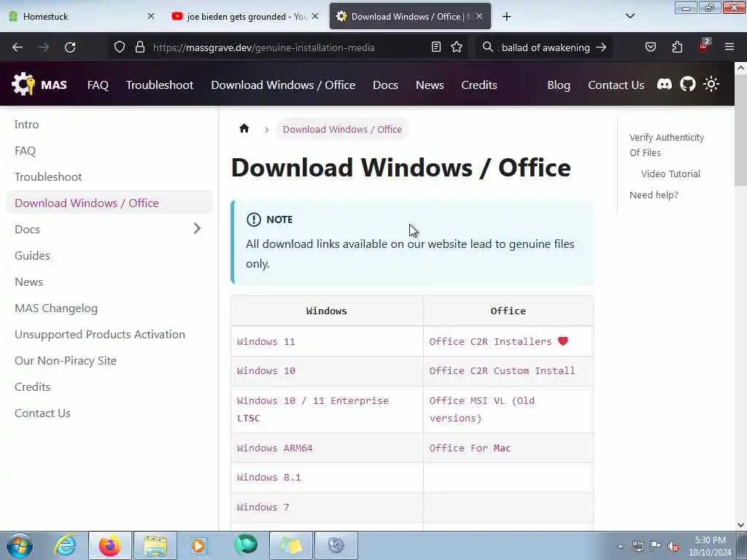Open Office MSI VL old versions link

(481, 409)
